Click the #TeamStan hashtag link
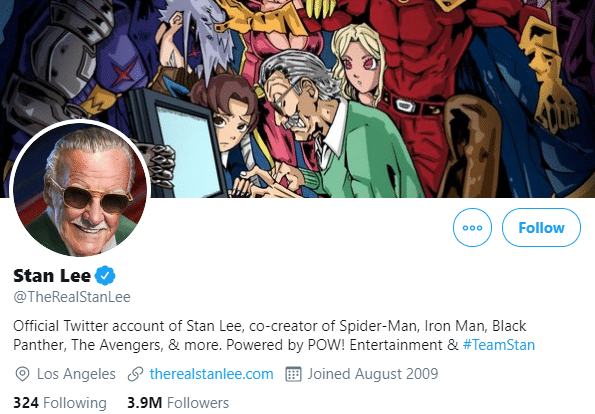595x414 pixels. click(499, 345)
